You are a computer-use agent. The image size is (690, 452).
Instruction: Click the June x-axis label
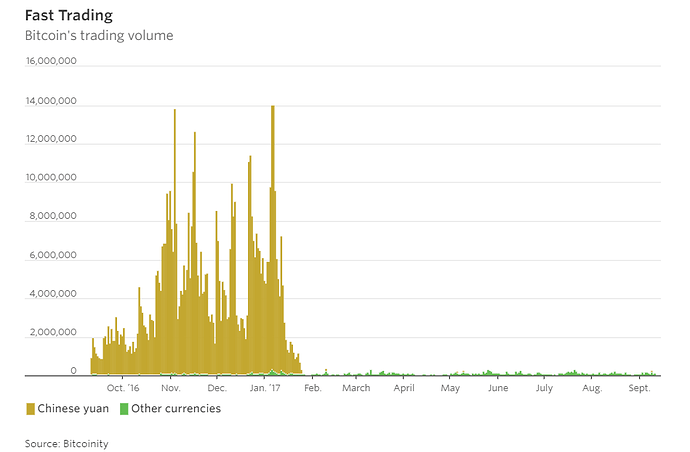pyautogui.click(x=498, y=388)
